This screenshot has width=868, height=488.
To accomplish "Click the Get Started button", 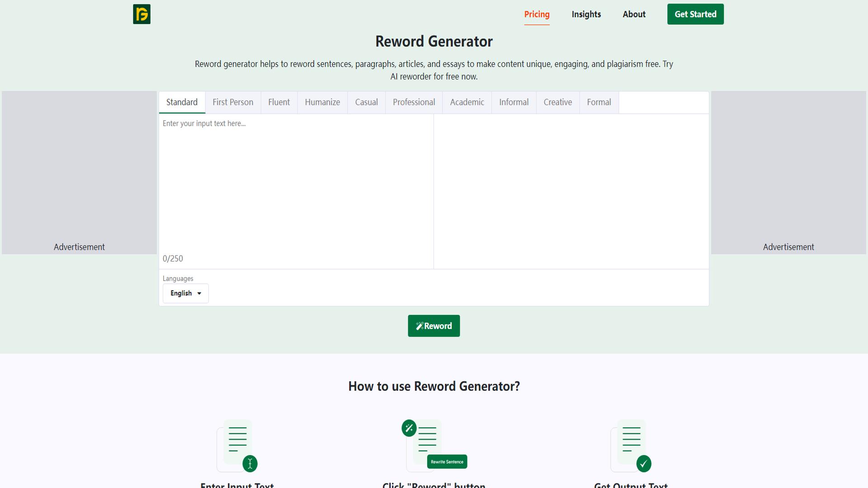I will (x=695, y=14).
